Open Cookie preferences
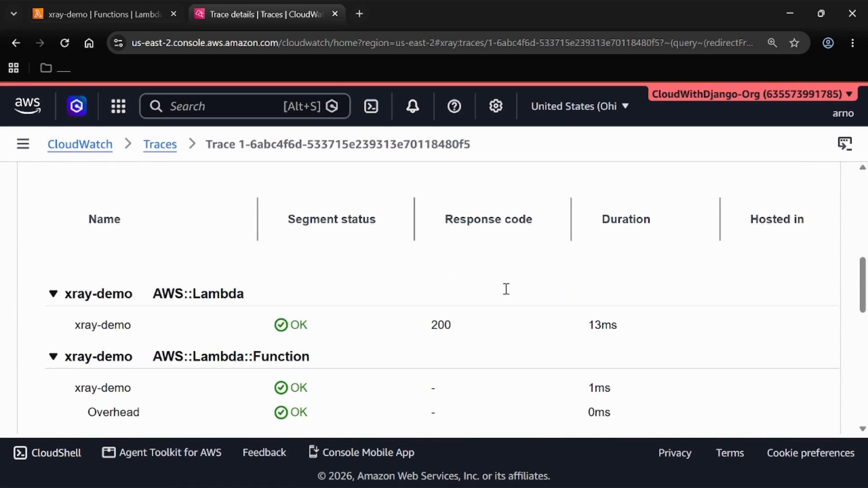 811,453
